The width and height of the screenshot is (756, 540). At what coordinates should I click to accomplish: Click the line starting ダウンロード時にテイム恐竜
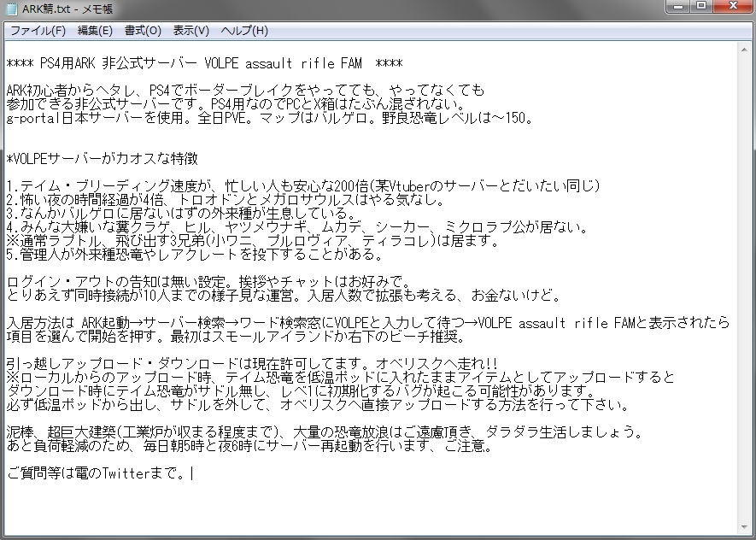click(x=302, y=390)
